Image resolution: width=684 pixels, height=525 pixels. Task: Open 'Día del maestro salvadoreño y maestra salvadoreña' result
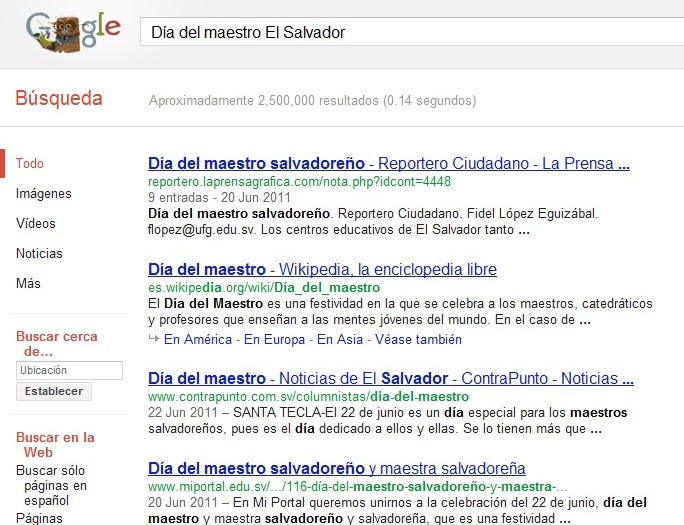tap(337, 468)
